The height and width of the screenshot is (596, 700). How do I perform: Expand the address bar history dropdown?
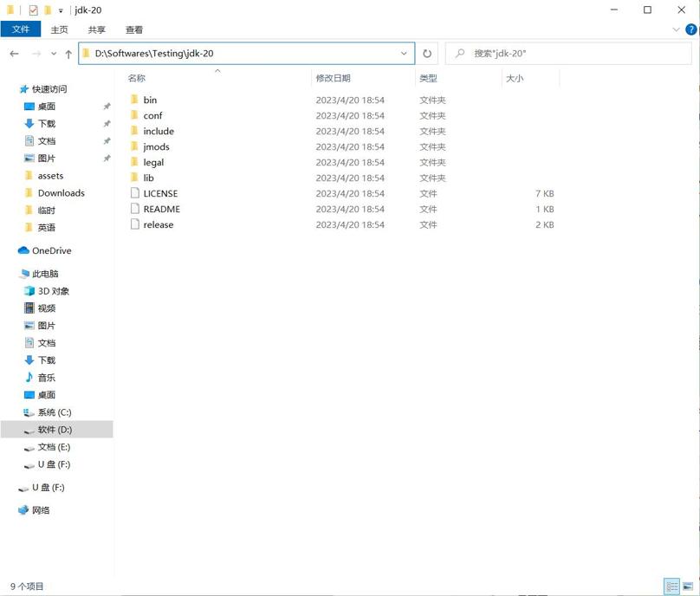pos(404,54)
